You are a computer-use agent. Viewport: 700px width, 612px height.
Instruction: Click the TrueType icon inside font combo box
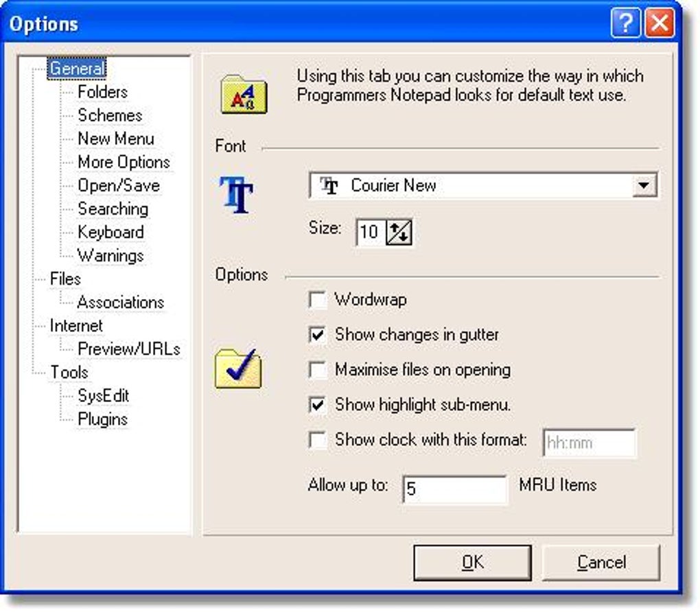(329, 185)
